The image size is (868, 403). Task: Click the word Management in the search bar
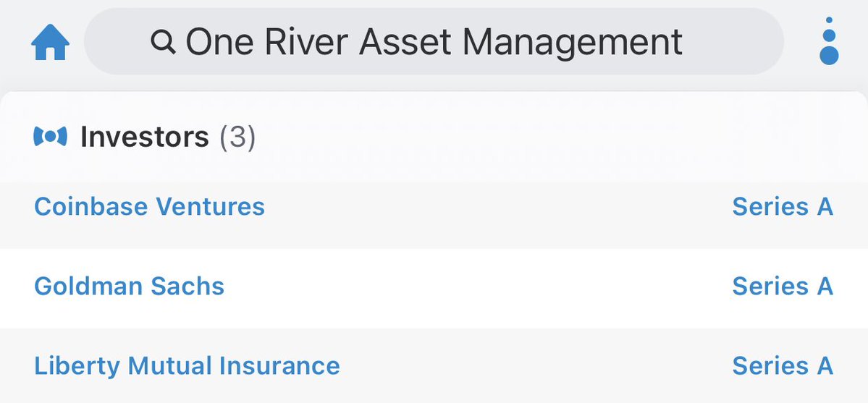(x=573, y=43)
